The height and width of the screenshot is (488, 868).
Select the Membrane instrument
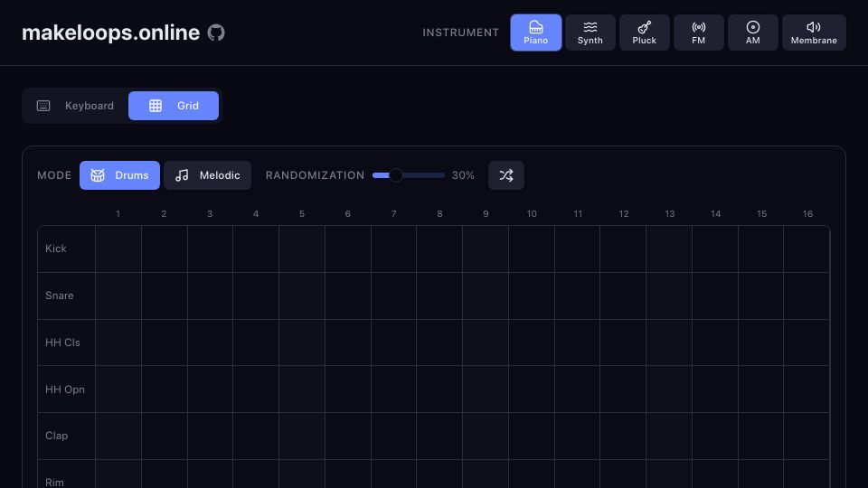[814, 33]
